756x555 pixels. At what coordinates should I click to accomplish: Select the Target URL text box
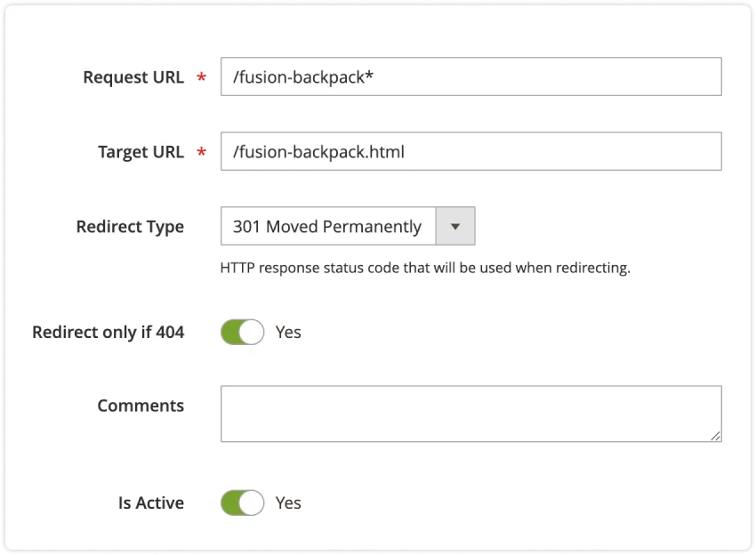(x=471, y=151)
